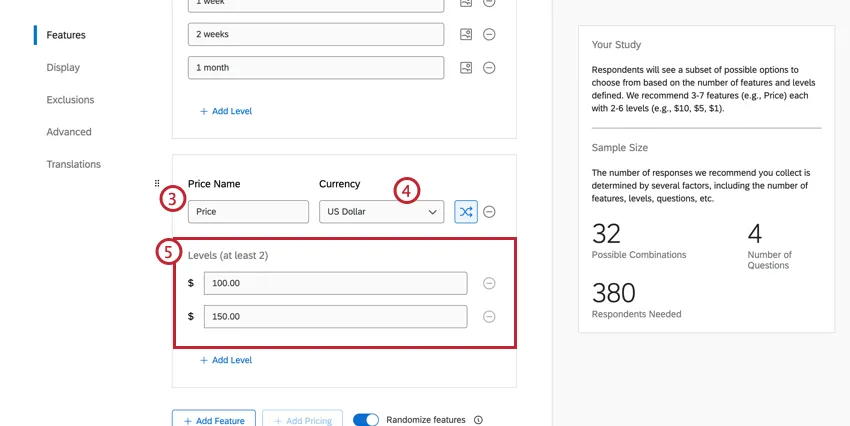Open the US Dollar currency dropdown
The image size is (850, 426).
pos(381,212)
